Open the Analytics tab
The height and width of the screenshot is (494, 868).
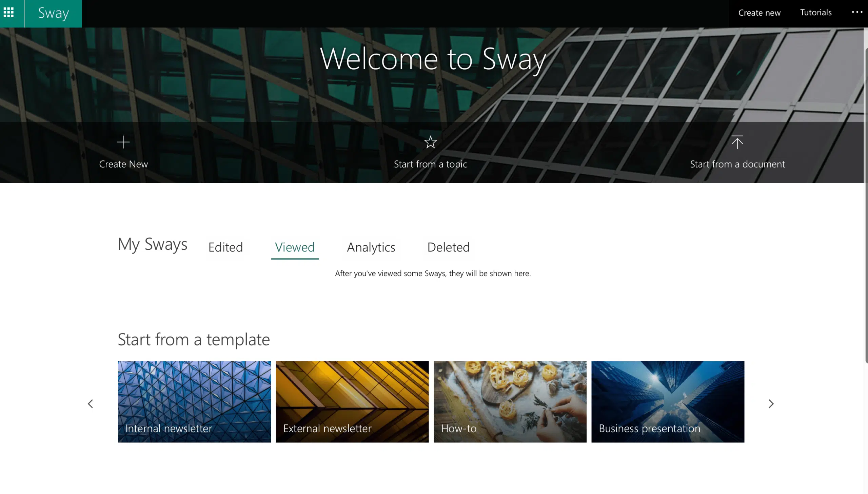tap(371, 247)
